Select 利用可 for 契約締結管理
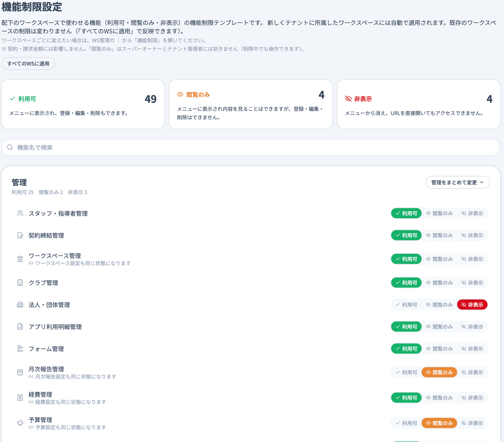 tap(406, 236)
